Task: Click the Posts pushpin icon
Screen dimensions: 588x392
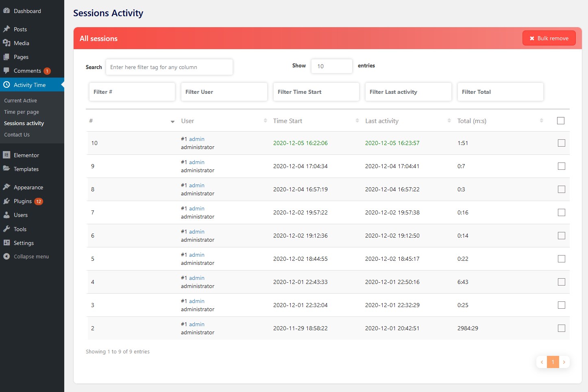Action: (7, 29)
